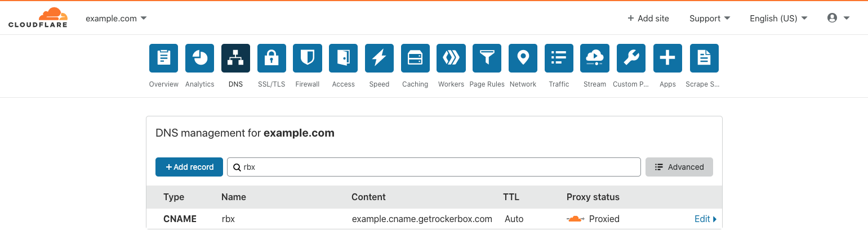Open the SSL/TLS padlock icon

tap(271, 58)
